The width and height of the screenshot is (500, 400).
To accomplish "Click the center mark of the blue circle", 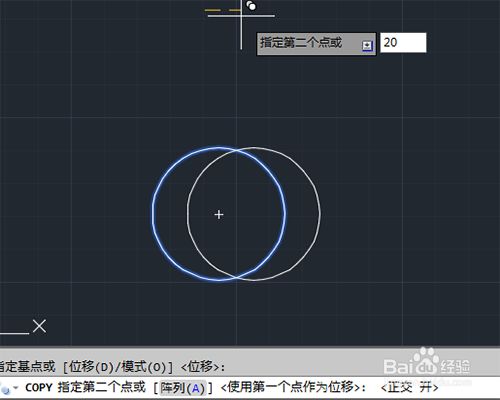I will click(219, 214).
